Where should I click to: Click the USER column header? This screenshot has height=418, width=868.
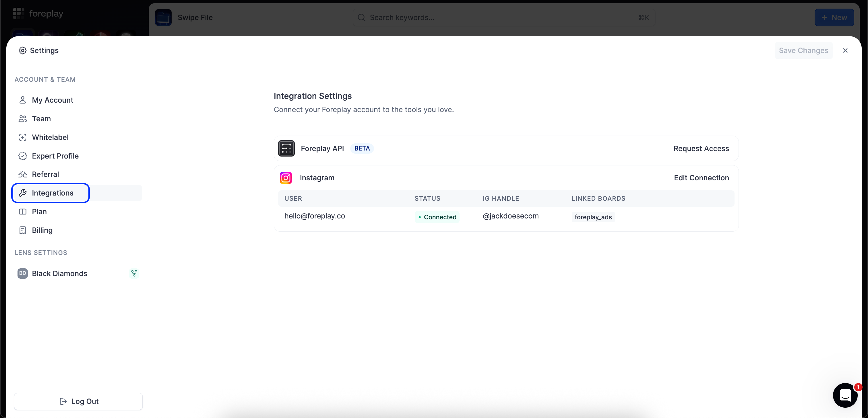coord(293,199)
